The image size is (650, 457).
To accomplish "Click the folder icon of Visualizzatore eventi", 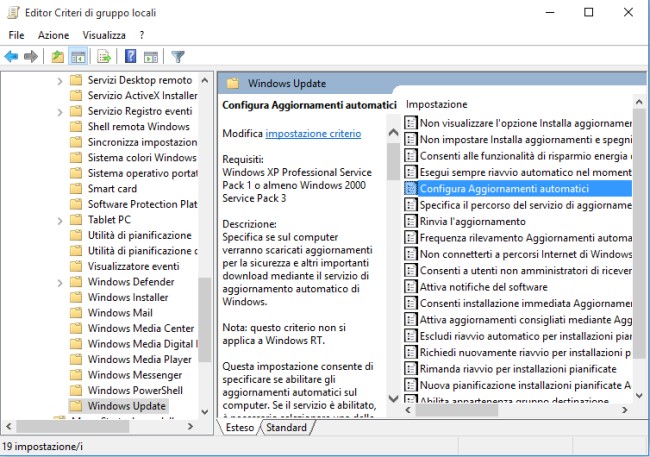I will point(76,266).
